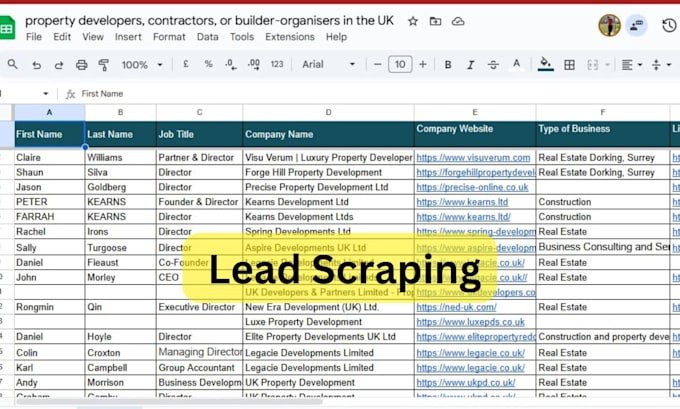Select column A header
The height and width of the screenshot is (409, 680).
(x=49, y=112)
